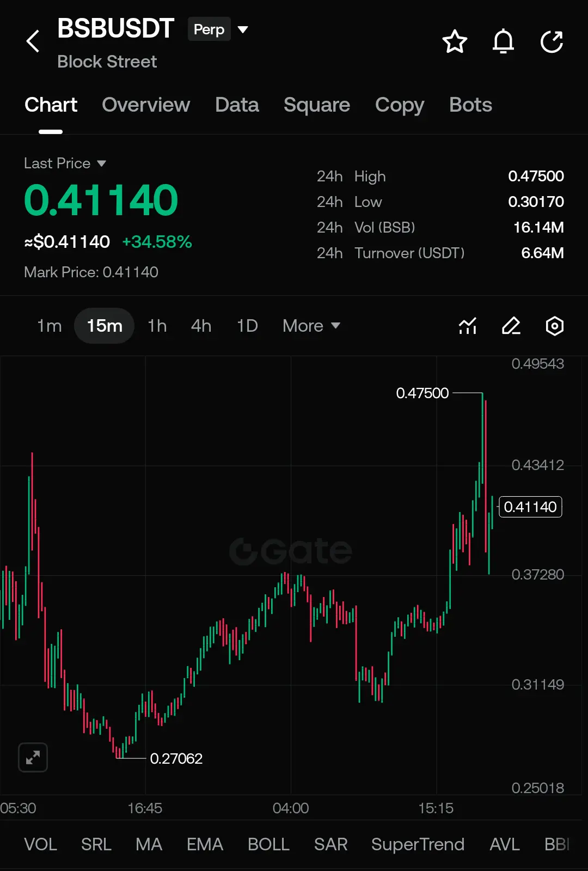Add BSBUSDT to favorites with star icon
Viewport: 588px width, 871px height.
(x=455, y=41)
